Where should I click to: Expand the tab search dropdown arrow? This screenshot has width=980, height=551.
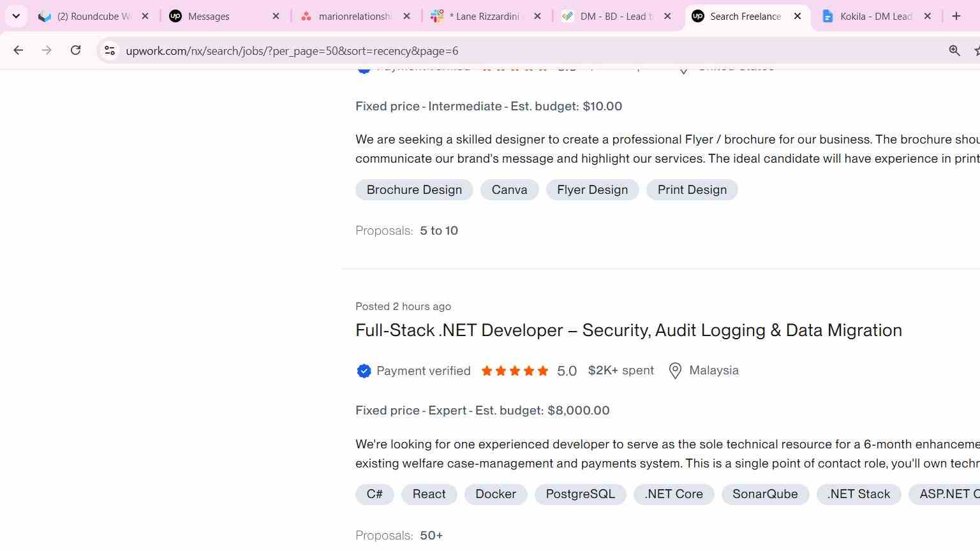point(16,16)
